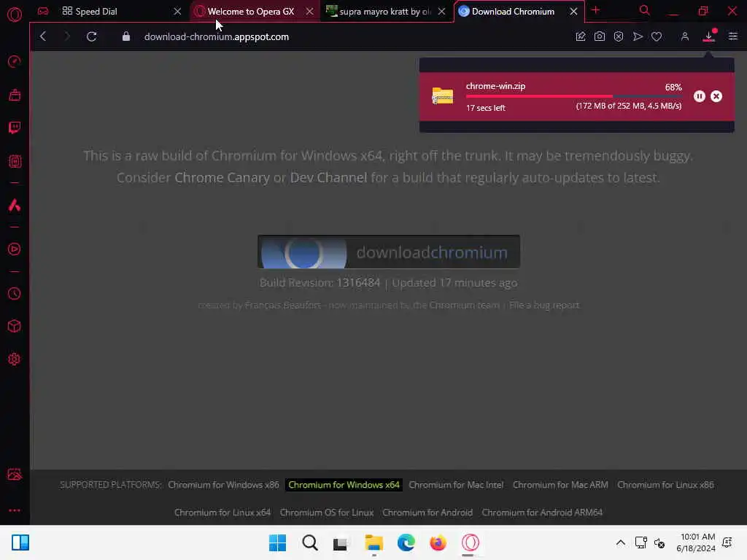
Task: Select Chromium OS for Linux platform
Action: [326, 513]
